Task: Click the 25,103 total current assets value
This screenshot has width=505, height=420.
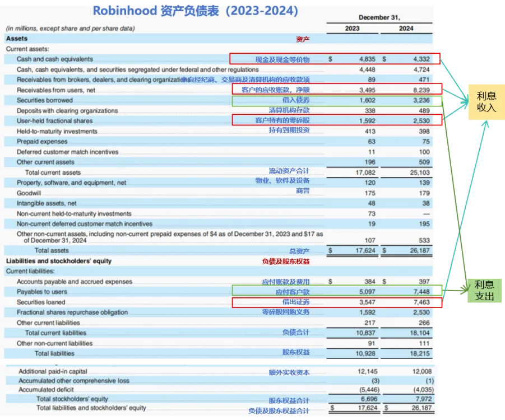Action: tap(420, 172)
